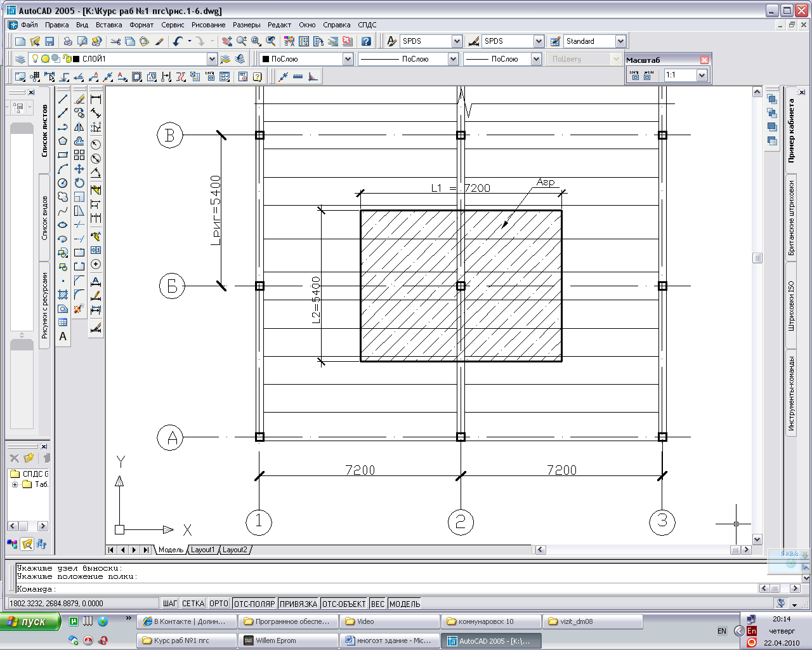Select the Rectangle draw tool
812x650 pixels.
coord(63,155)
